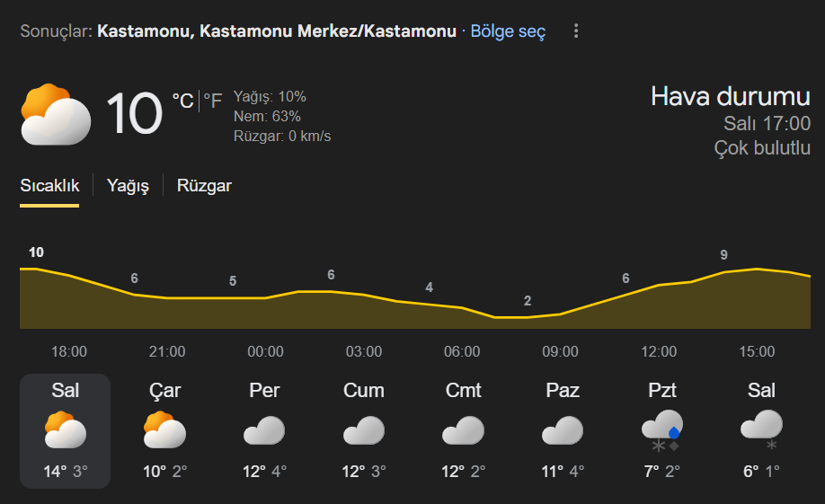
Task: Select the Pzt day label
Action: [x=662, y=391]
